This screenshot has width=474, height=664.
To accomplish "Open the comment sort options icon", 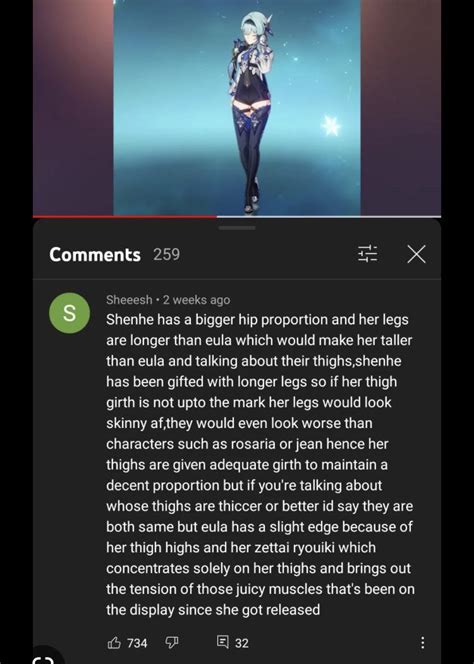I will click(x=367, y=255).
